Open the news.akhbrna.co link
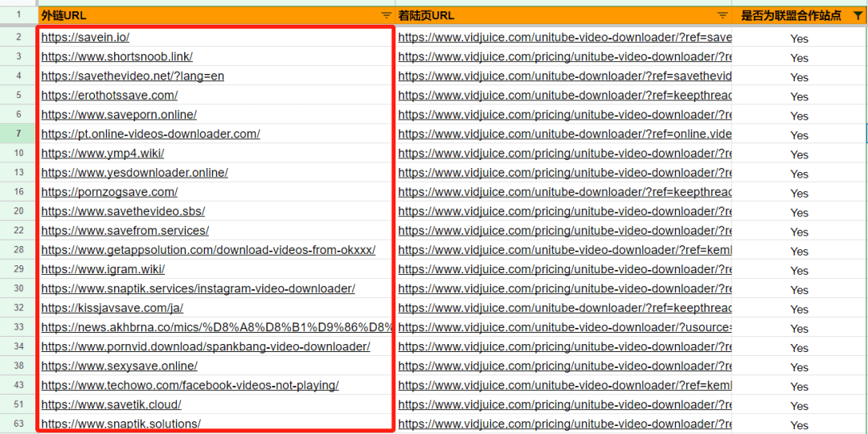This screenshot has height=434, width=868. pos(217,327)
